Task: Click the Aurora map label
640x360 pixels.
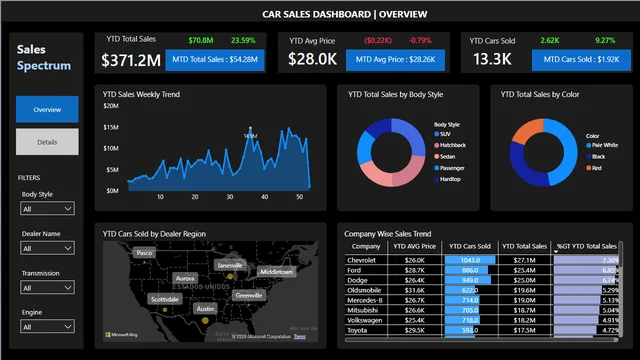Action: 185,278
